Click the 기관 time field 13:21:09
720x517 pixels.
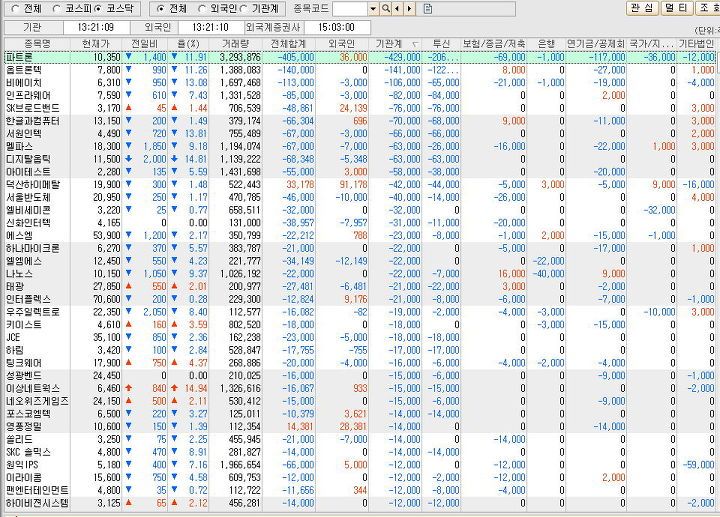click(x=96, y=27)
